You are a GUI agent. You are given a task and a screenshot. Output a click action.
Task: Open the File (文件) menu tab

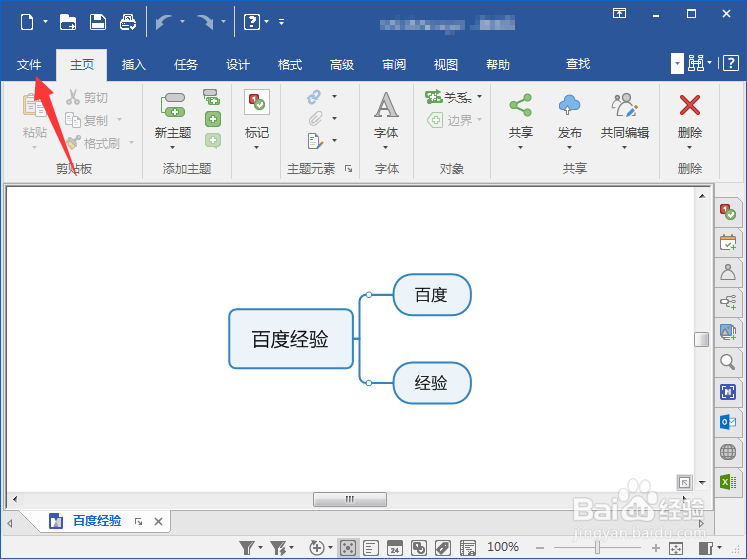tap(29, 64)
